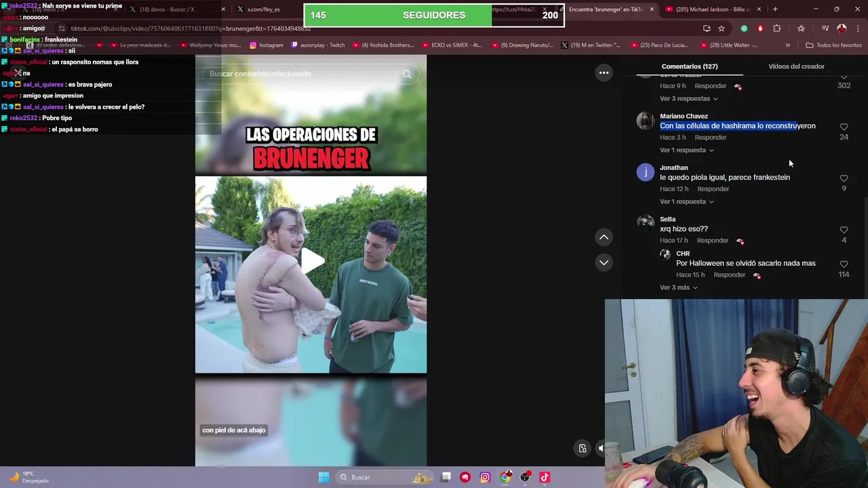
Task: Open the favorites star list icon in toolbar
Action: [801, 28]
